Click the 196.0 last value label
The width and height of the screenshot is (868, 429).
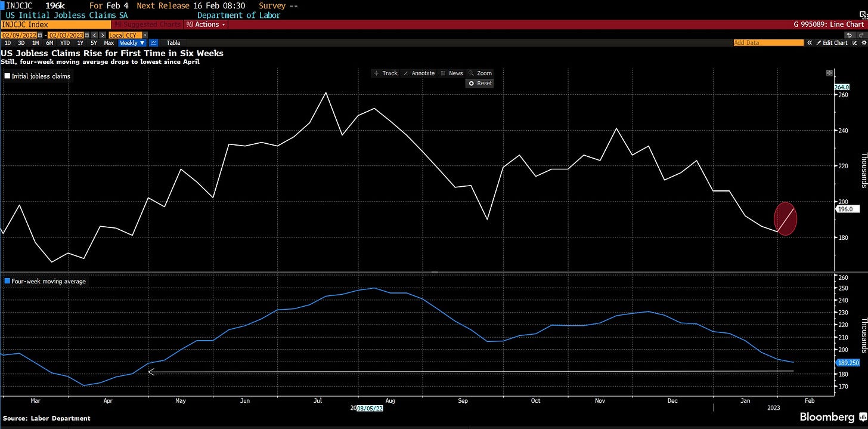(848, 209)
